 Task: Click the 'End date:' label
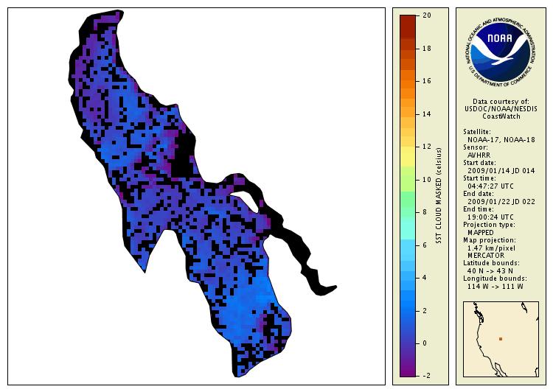point(479,194)
